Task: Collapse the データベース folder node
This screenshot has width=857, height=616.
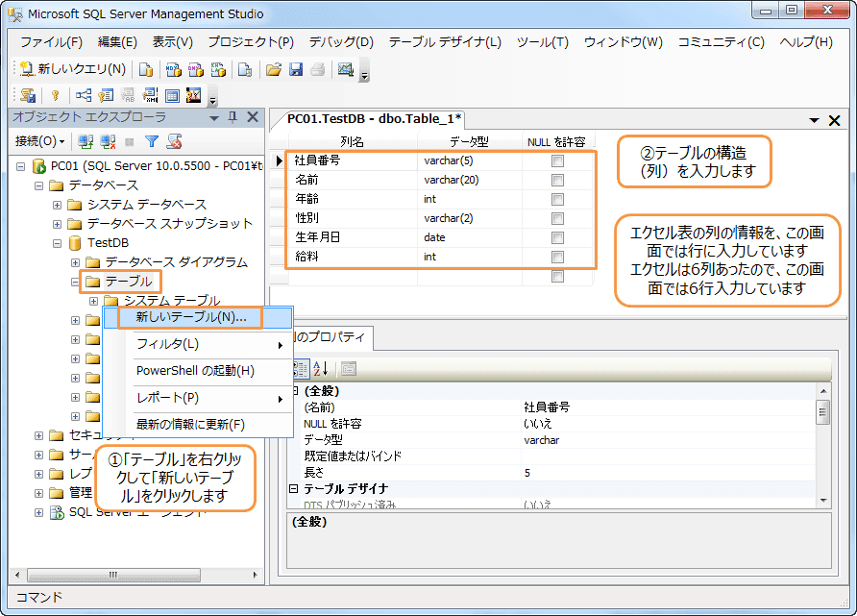Action: point(38,185)
